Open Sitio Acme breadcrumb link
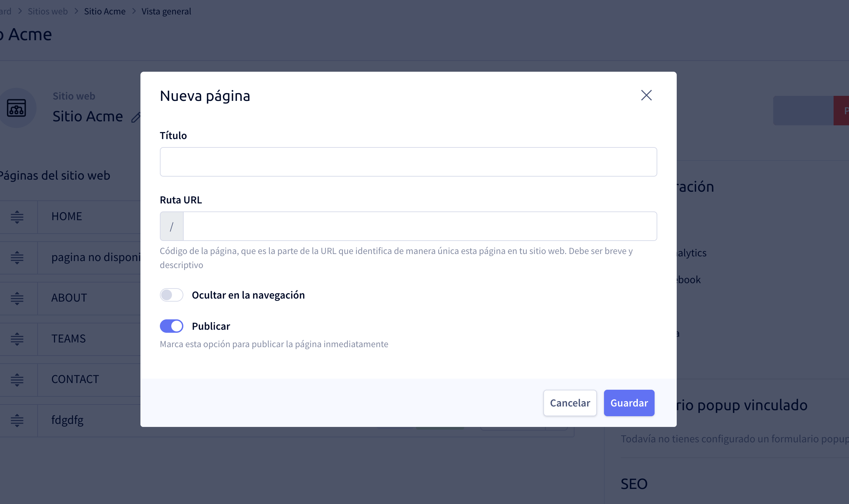 [105, 11]
